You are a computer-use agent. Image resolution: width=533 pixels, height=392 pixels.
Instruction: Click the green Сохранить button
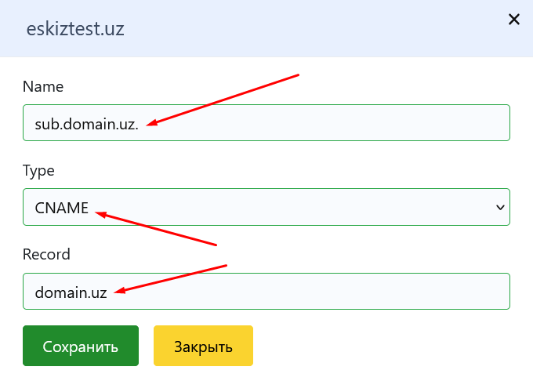pos(81,346)
